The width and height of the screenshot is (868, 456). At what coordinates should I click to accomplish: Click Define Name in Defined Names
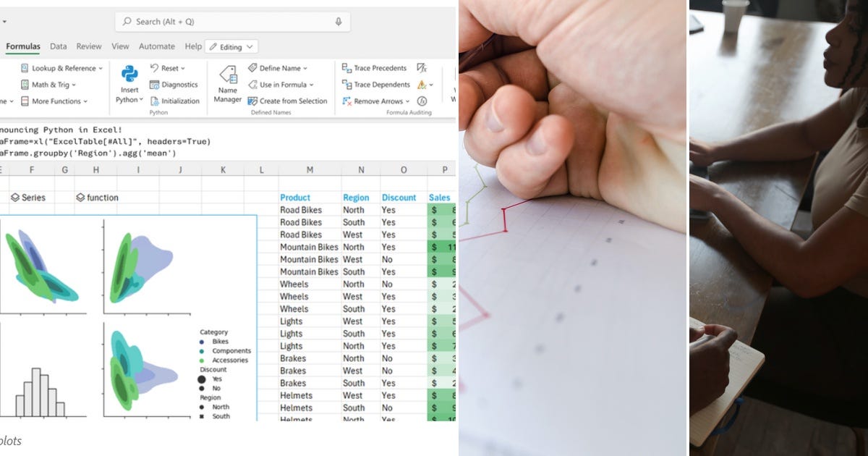point(278,67)
